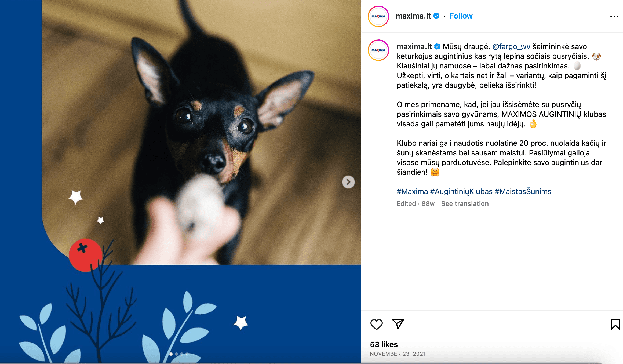Click See translation under caption
Image resolution: width=623 pixels, height=364 pixels.
pyautogui.click(x=465, y=204)
